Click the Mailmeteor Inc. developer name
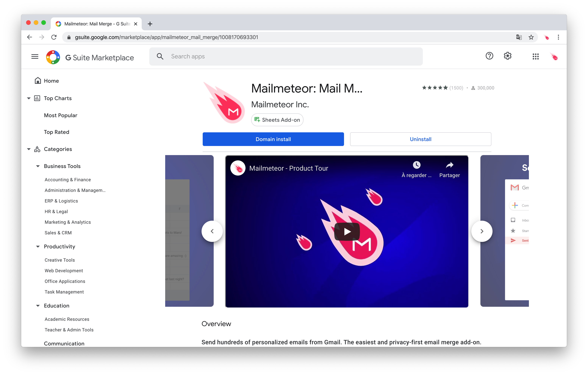 [x=280, y=104]
